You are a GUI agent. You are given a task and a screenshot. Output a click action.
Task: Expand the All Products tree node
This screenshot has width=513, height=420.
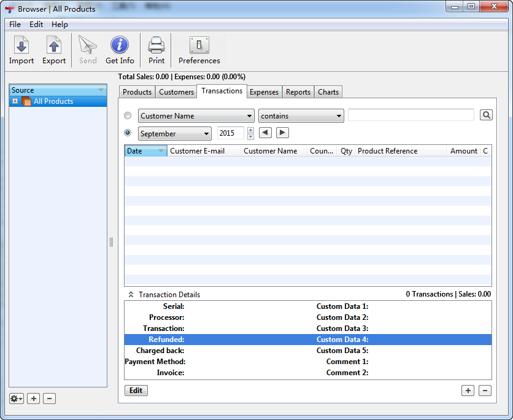click(15, 101)
